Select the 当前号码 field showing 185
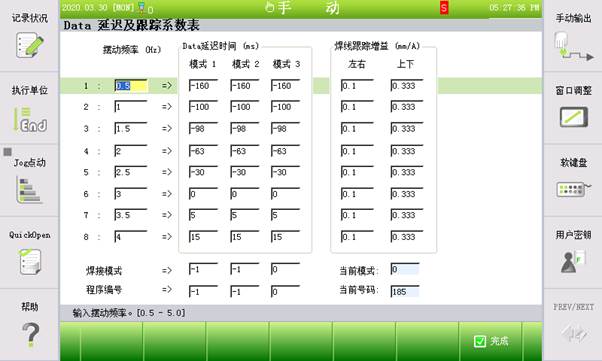This screenshot has height=361, width=602. pyautogui.click(x=405, y=291)
